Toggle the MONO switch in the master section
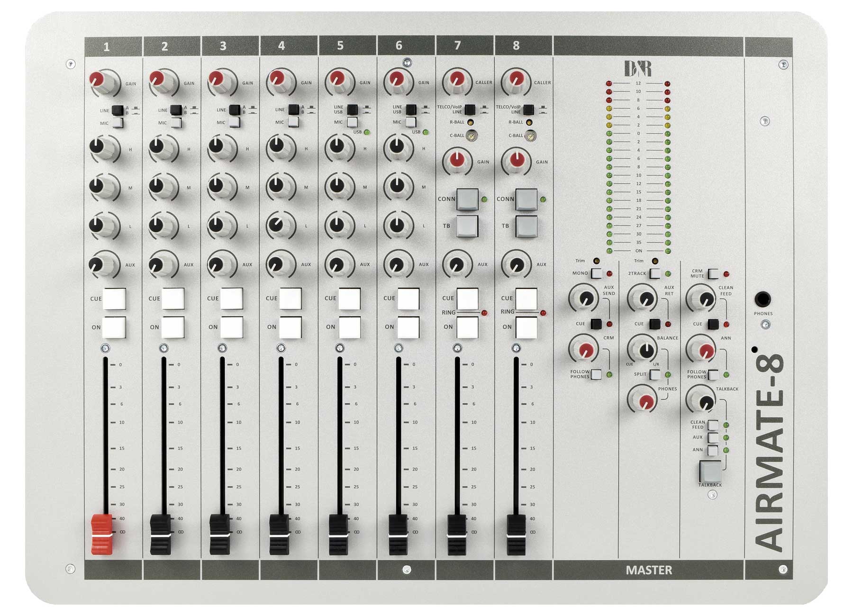 tap(596, 273)
